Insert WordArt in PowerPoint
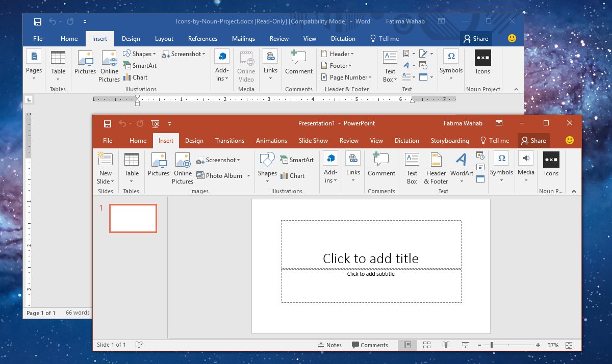Viewport: 612px width, 364px height. click(x=462, y=166)
